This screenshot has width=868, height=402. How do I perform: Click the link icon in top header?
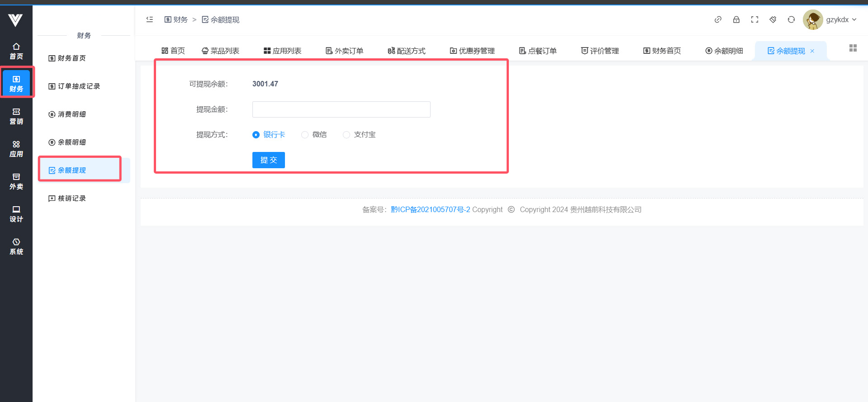pos(718,19)
